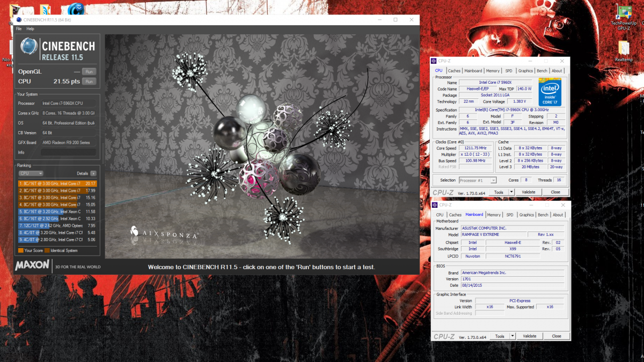Click the MAXON logo
The width and height of the screenshot is (644, 362).
(x=33, y=265)
